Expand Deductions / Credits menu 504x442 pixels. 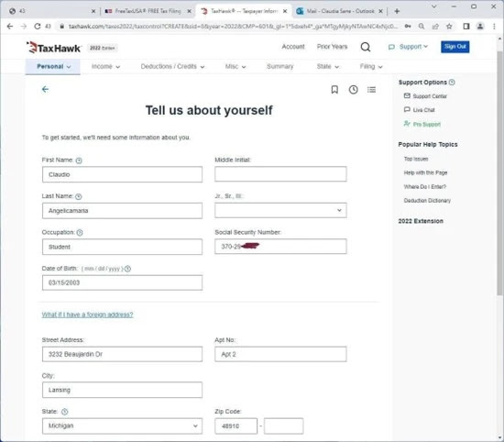(x=172, y=67)
